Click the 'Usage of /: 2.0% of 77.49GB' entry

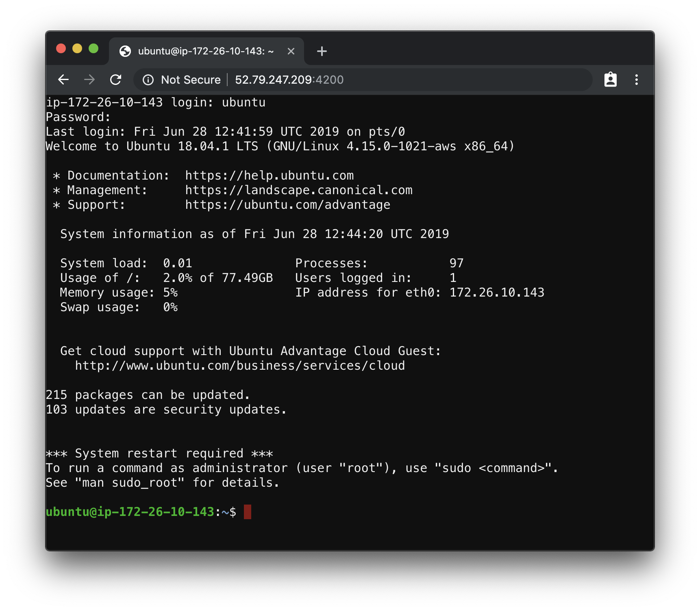[x=167, y=278]
